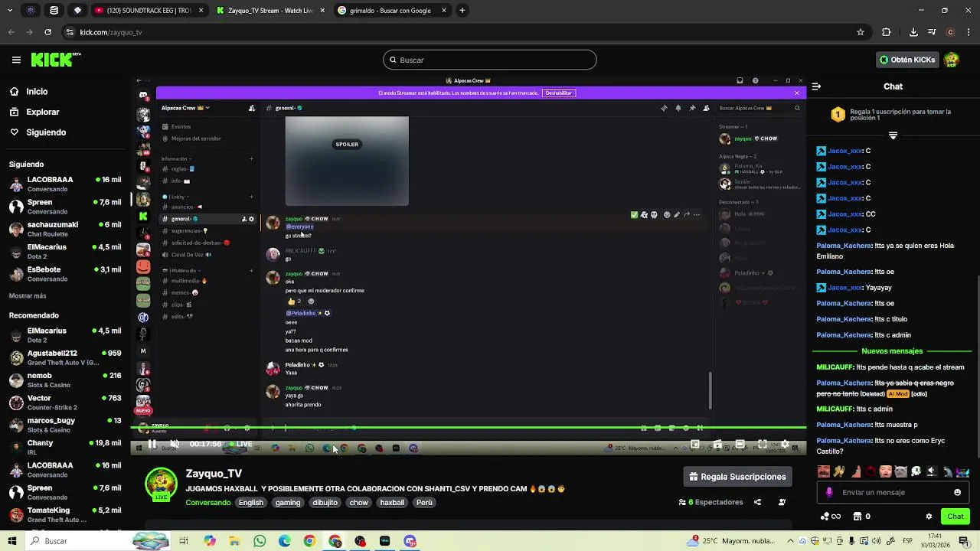Screen dimensions: 980x551
Task: Switch to grimaldo Google search tab
Action: coord(390,11)
